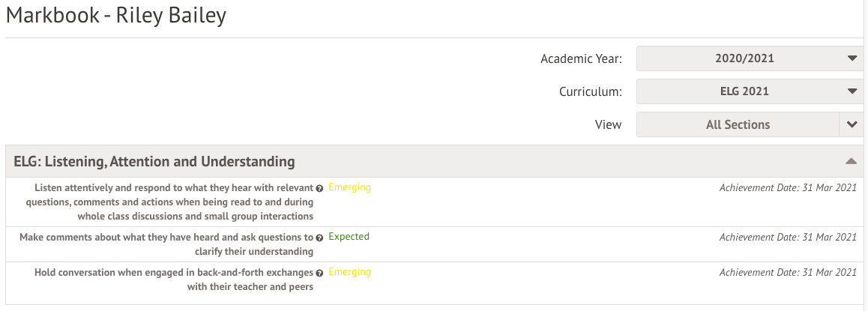Click the Curriculum field label
Image resolution: width=868 pixels, height=311 pixels.
tap(590, 91)
